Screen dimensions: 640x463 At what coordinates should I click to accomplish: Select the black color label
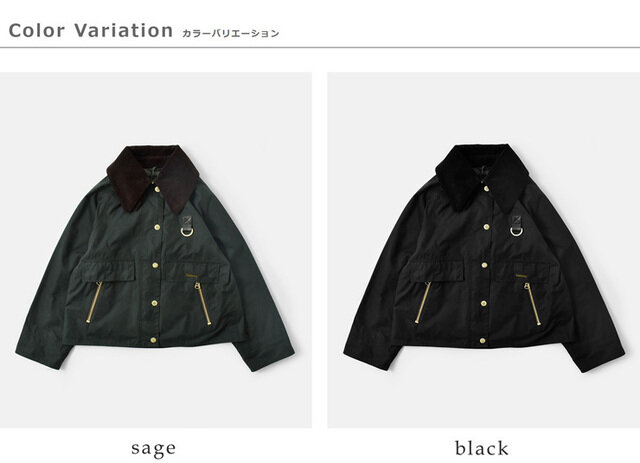[482, 448]
